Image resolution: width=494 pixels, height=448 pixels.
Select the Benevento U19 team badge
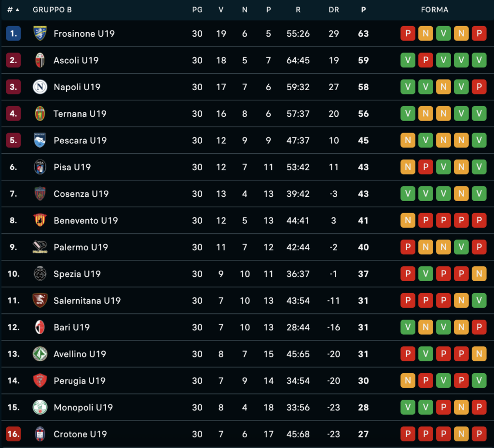(40, 220)
